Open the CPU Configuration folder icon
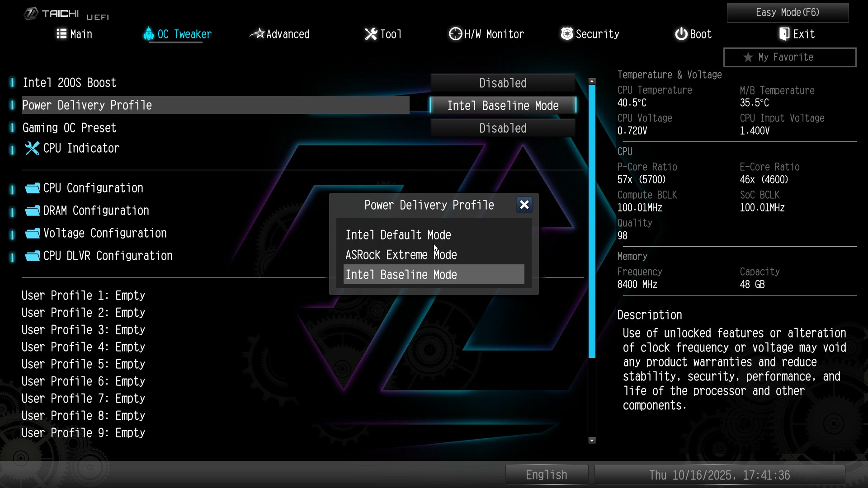Screen dimensions: 868x488 32,188
